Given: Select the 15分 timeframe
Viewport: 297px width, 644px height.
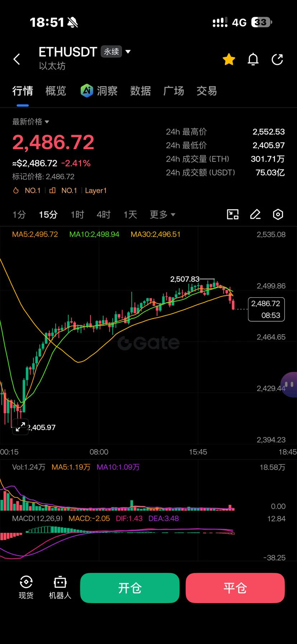Looking at the screenshot, I should click(48, 214).
